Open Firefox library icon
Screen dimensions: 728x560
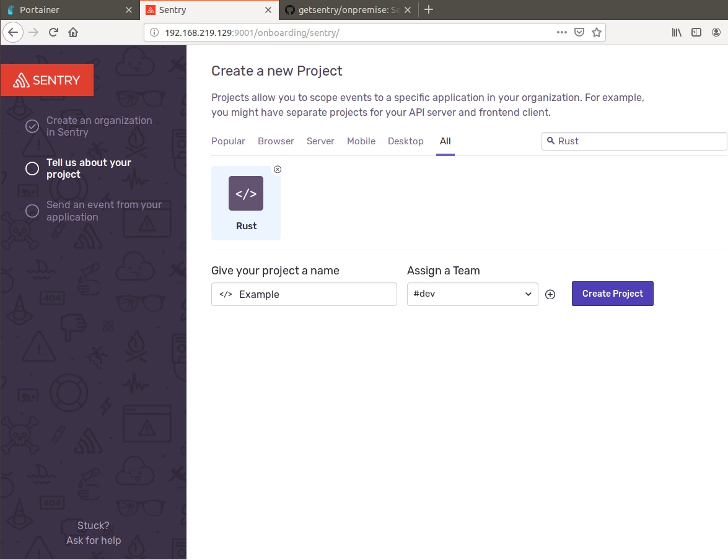[677, 32]
